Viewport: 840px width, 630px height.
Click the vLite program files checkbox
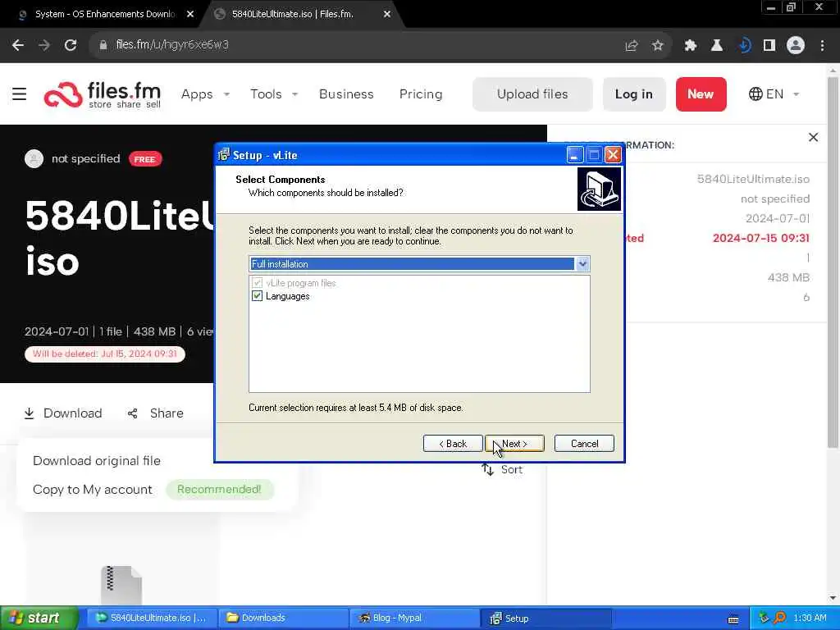tap(257, 283)
